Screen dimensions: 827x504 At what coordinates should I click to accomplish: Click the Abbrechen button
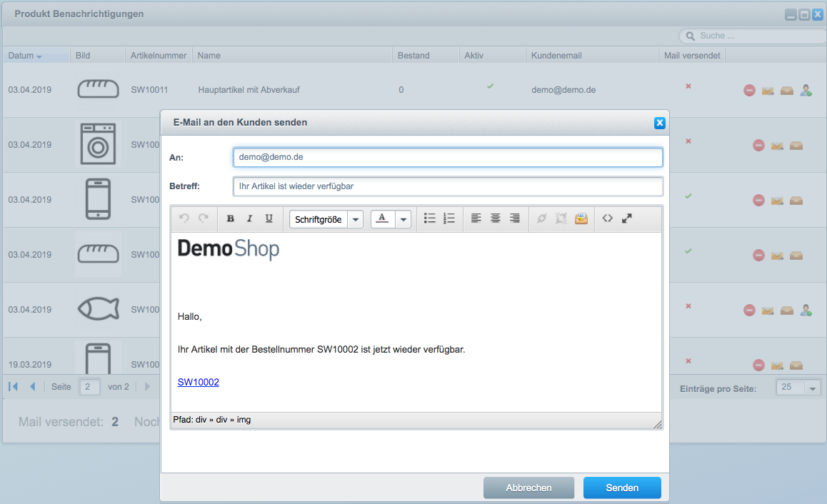point(528,488)
